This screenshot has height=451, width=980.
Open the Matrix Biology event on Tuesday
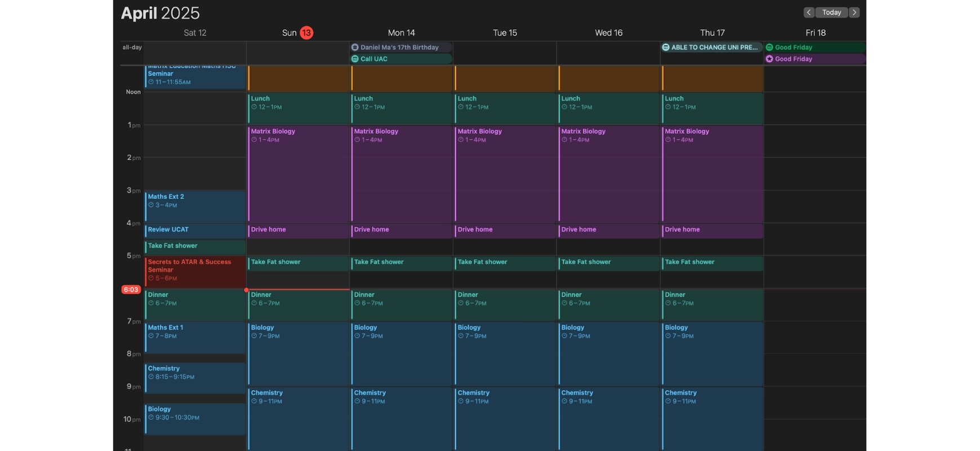(505, 174)
